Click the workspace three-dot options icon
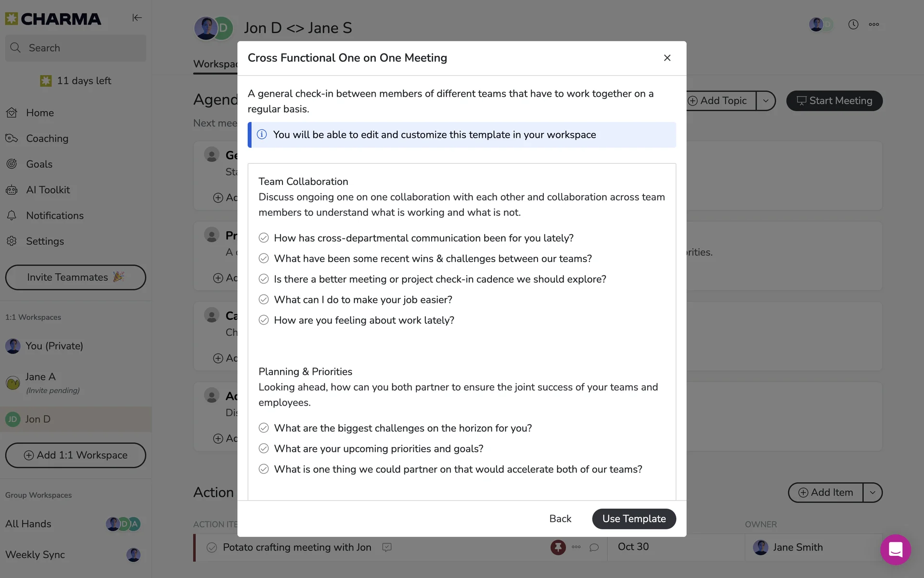Screen dimensions: 924x578 (873, 25)
